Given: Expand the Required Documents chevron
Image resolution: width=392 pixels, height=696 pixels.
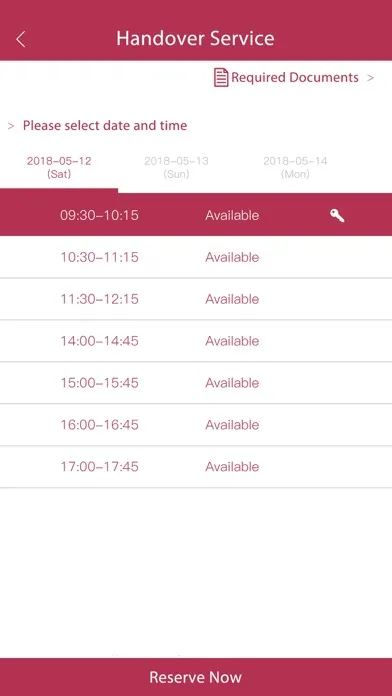Looking at the screenshot, I should point(370,78).
